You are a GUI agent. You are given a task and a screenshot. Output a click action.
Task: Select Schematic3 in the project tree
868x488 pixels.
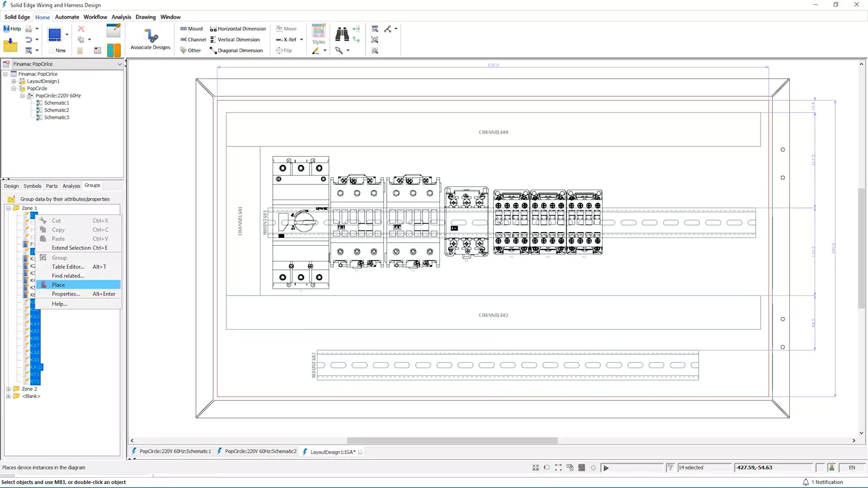coord(56,117)
